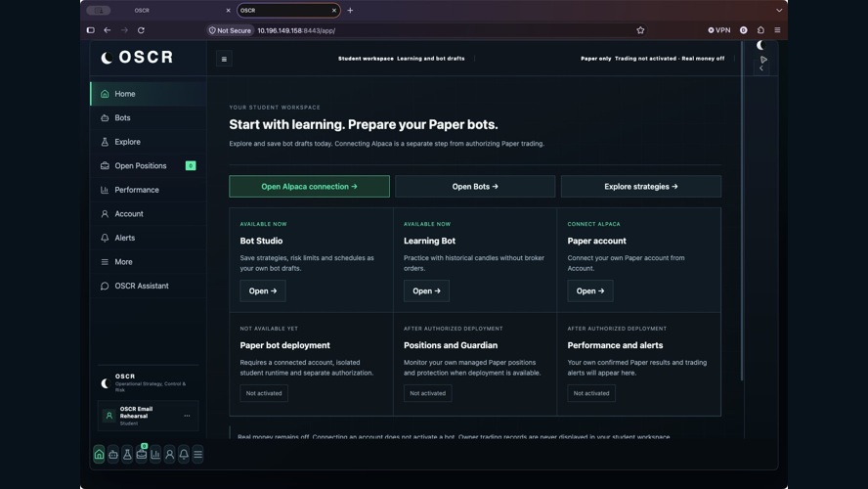Click the Explore strategies button

(x=641, y=187)
